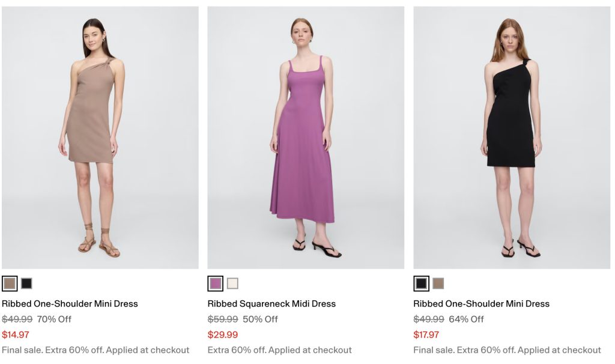Select the purple swatch for the midi dress
Image resolution: width=615 pixels, height=364 pixels.
216,284
